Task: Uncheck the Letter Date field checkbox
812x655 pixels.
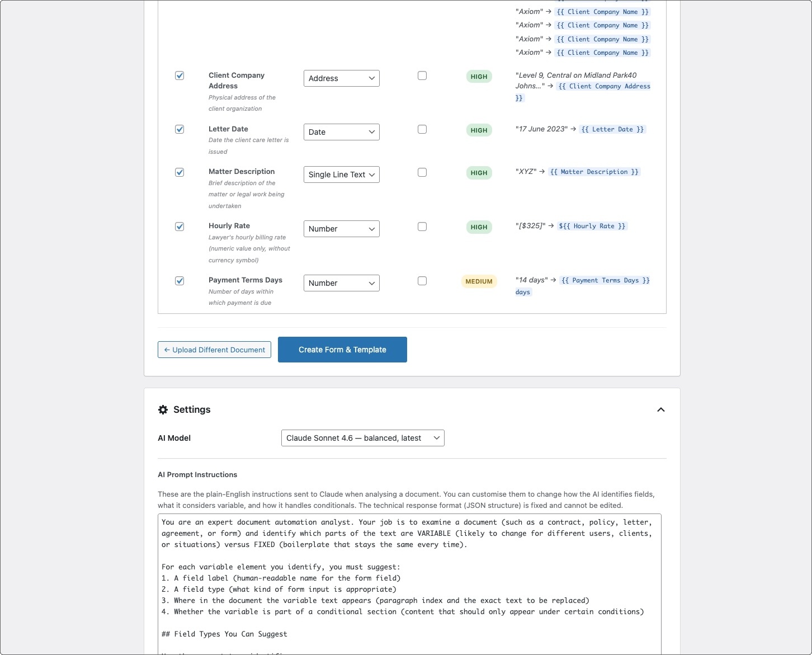Action: coord(180,129)
